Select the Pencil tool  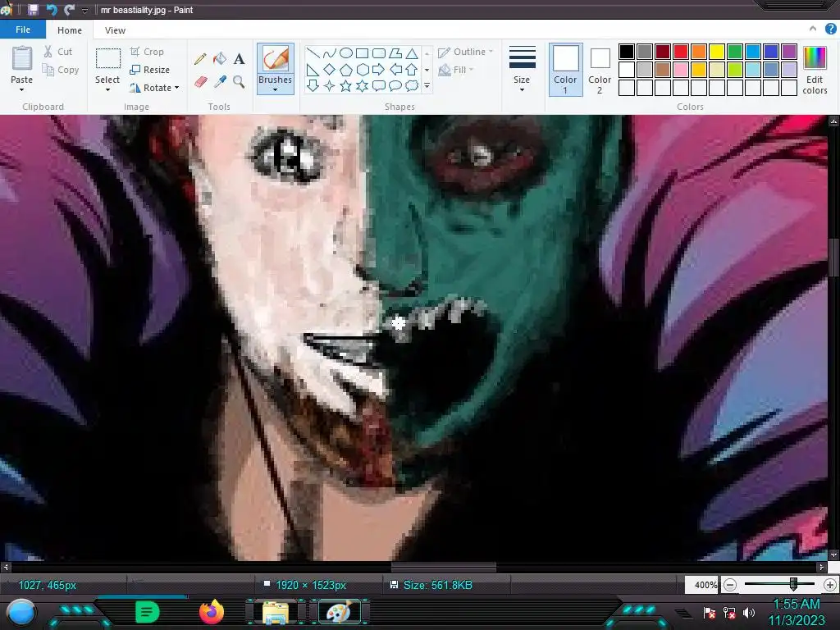click(x=200, y=59)
